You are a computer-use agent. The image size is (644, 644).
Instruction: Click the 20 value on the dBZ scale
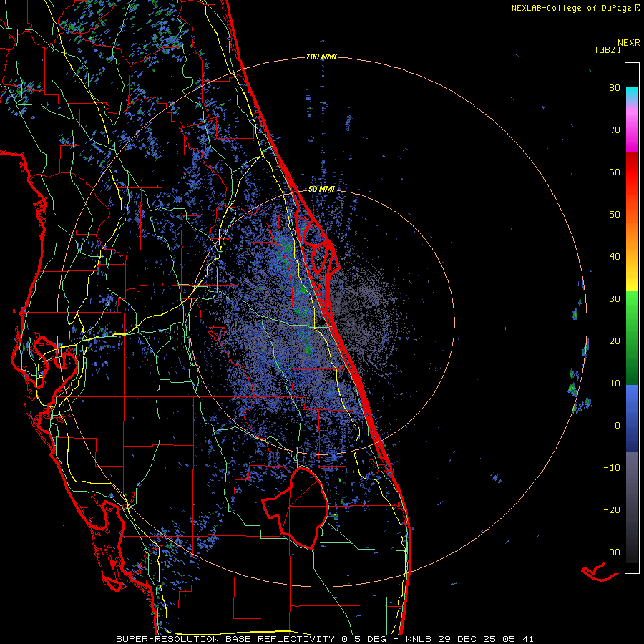click(x=615, y=341)
